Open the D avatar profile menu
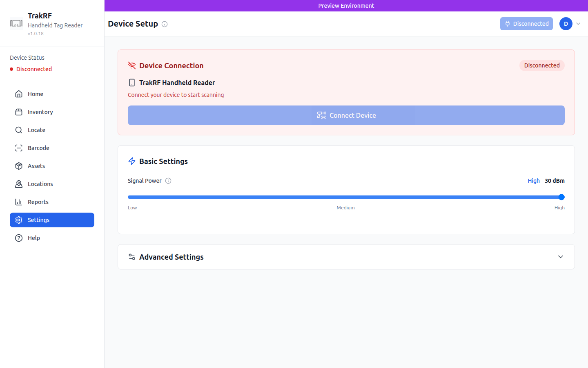 pos(566,24)
